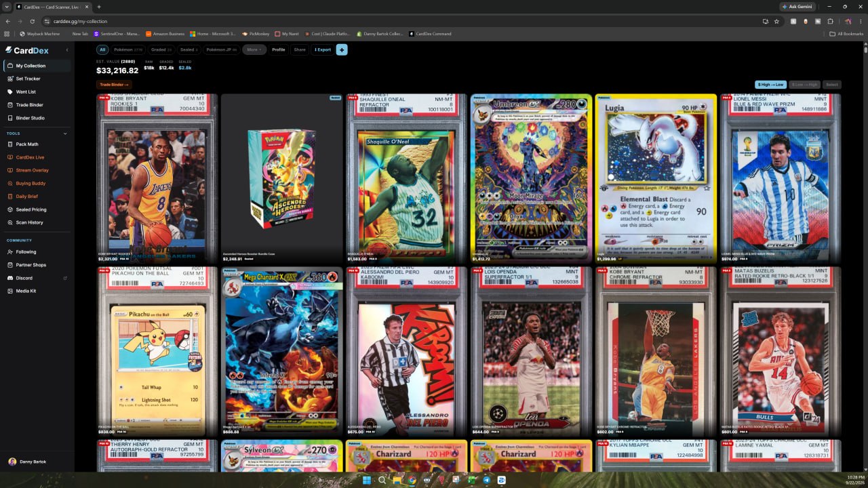Export the collection
Image resolution: width=868 pixels, height=488 pixels.
(x=323, y=49)
